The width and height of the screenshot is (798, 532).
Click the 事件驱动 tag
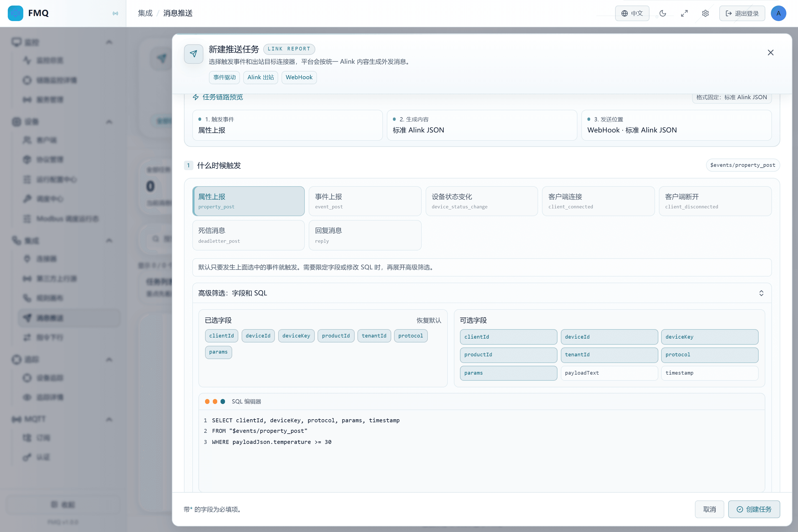[x=224, y=77]
